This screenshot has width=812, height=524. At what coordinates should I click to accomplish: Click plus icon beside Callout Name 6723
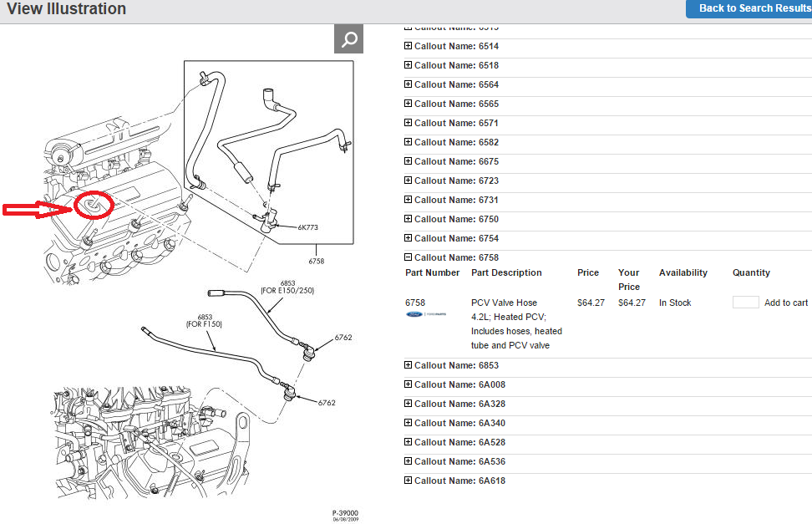click(407, 181)
